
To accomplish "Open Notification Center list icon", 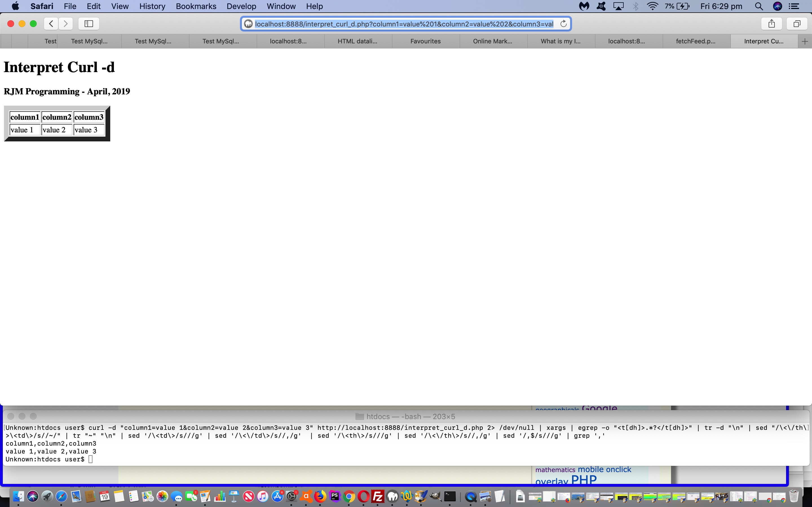I will pos(794,6).
